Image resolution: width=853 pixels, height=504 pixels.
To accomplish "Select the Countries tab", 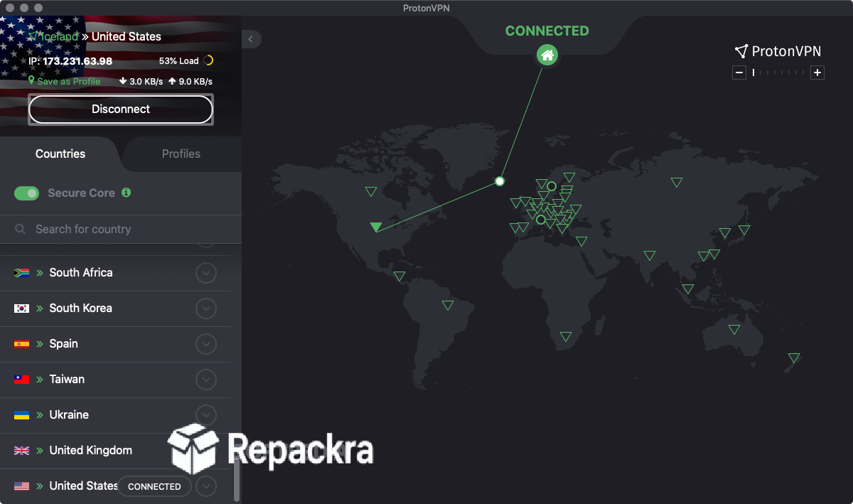I will pos(60,154).
